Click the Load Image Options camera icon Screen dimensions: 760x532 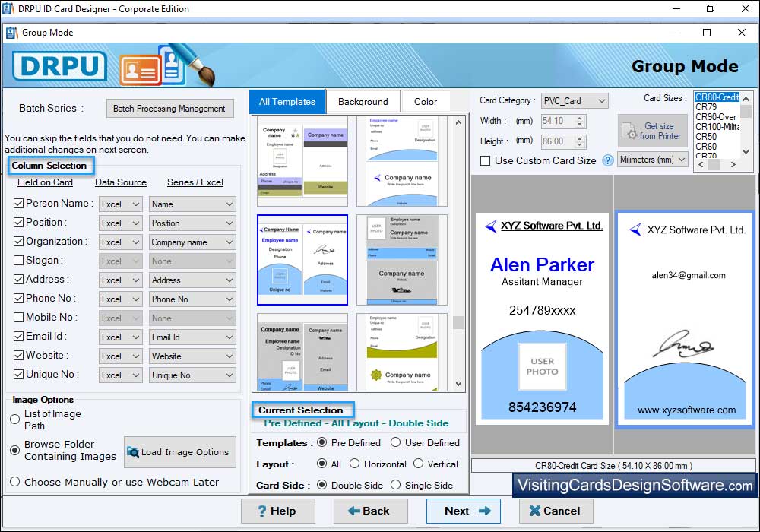pyautogui.click(x=132, y=452)
